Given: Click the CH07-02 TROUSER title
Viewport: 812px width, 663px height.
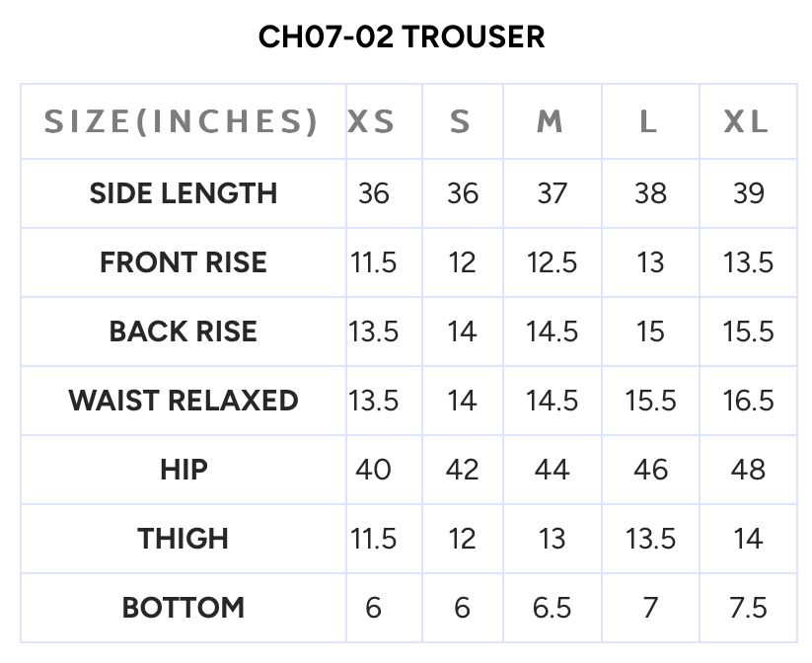Looking at the screenshot, I should tap(402, 37).
